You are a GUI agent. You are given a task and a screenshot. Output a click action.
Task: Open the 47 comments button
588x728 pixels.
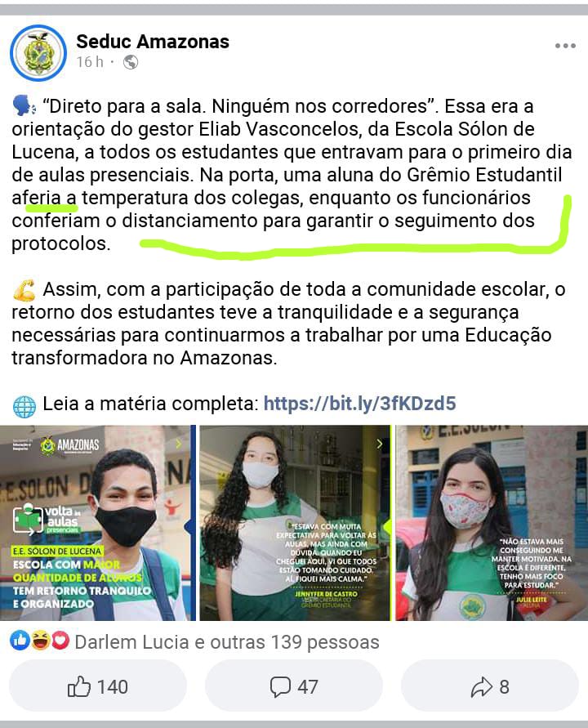point(294,686)
